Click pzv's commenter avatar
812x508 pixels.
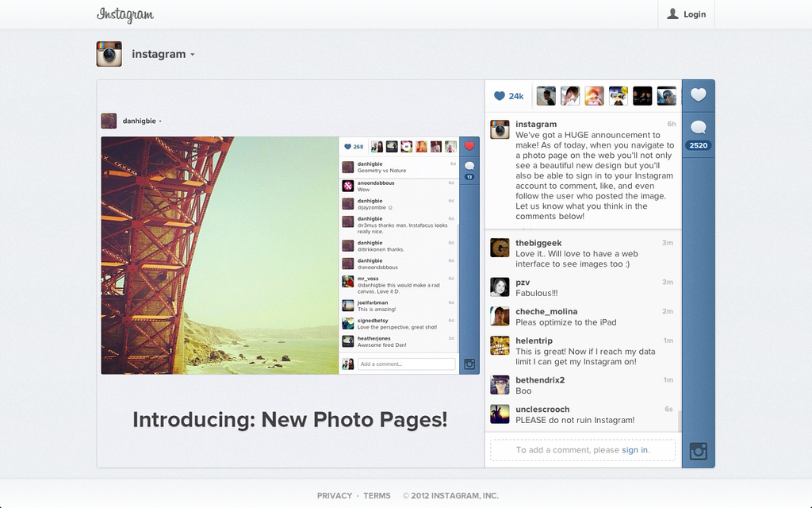click(500, 287)
